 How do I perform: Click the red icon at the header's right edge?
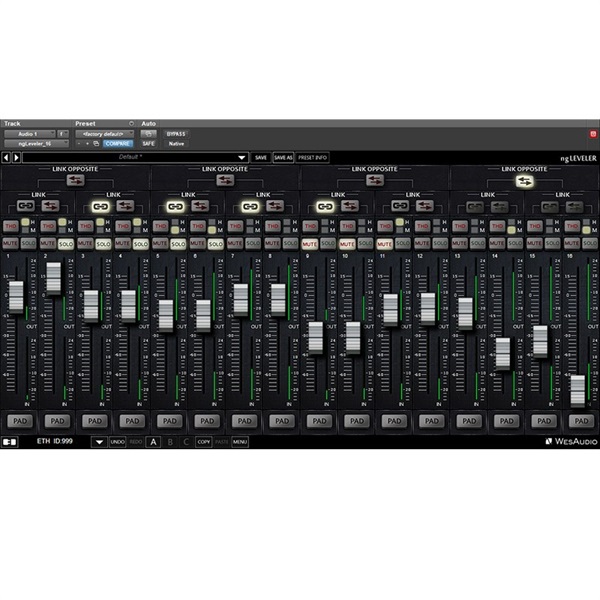pos(593,133)
